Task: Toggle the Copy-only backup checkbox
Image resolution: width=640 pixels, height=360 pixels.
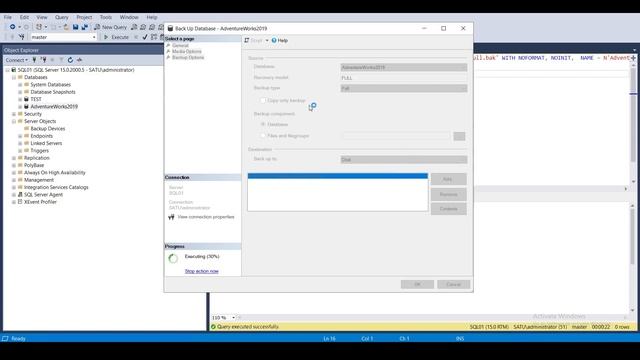Action: (263, 100)
